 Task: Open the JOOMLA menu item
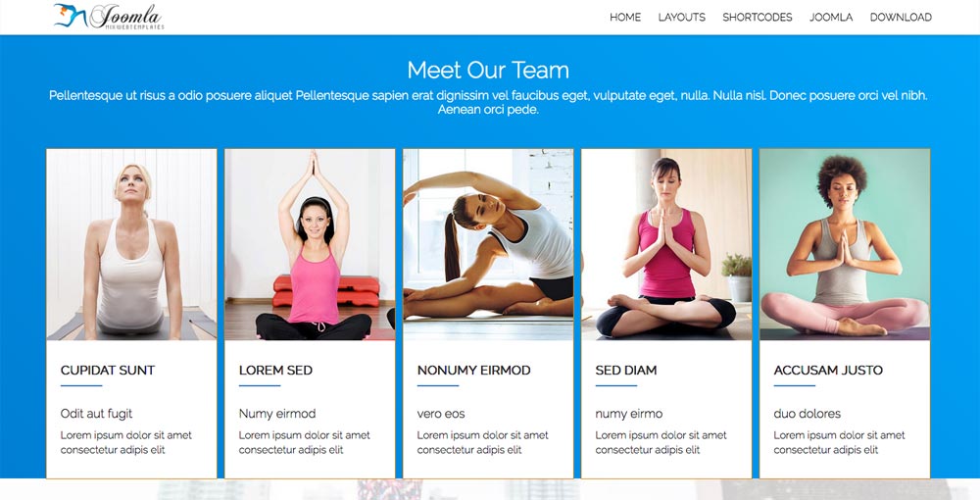[x=831, y=18]
